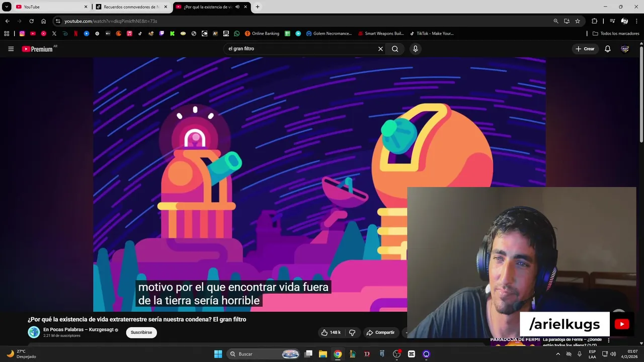This screenshot has width=644, height=362.
Task: Open Chrome three-dot menu
Action: click(637, 21)
